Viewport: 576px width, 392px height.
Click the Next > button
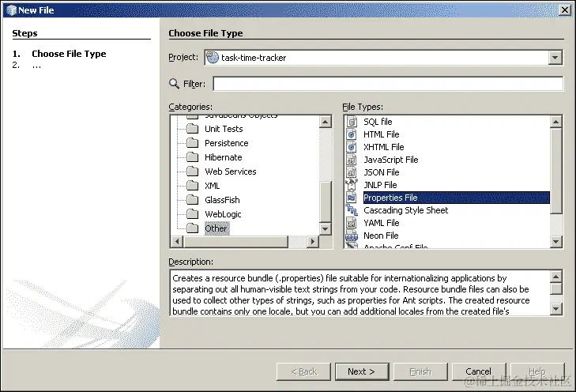tap(362, 371)
